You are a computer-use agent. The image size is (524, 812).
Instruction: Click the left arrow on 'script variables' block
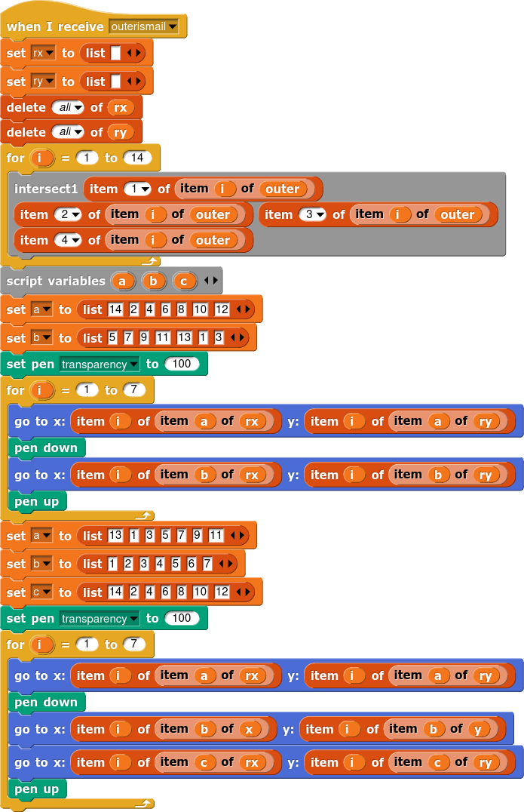[207, 281]
